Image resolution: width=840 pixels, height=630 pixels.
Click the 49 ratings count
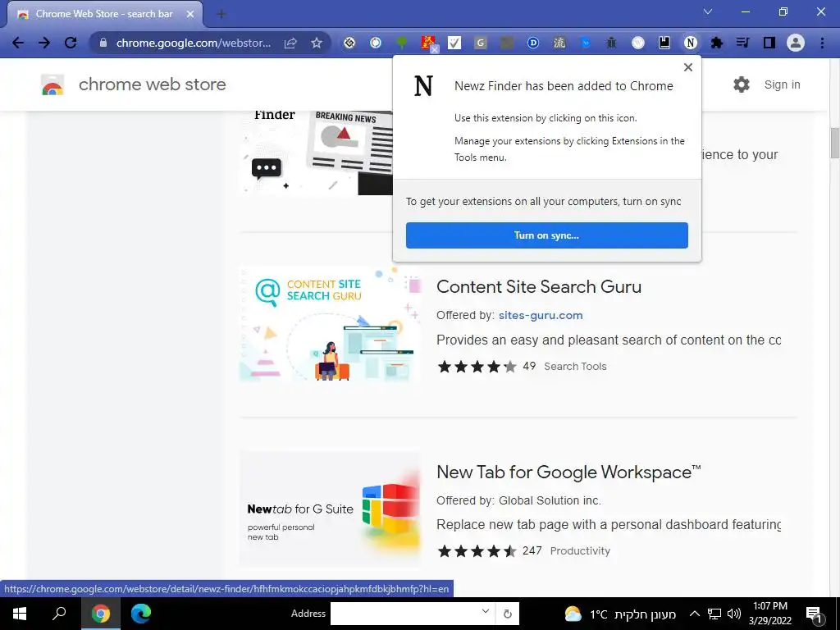529,366
